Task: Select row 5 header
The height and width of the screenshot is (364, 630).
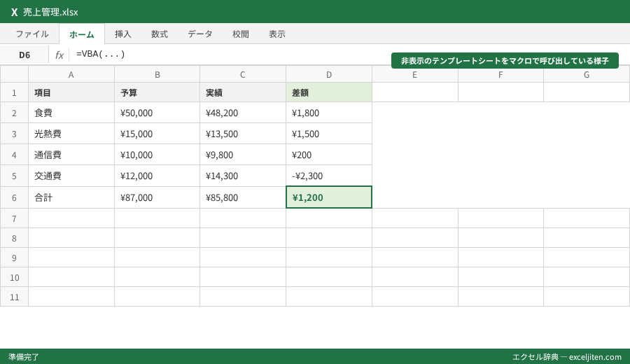Action: (x=14, y=176)
